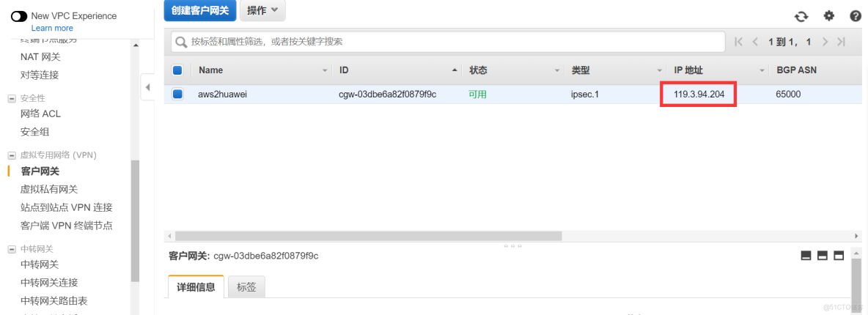Click the refresh icon
The width and height of the screenshot is (868, 315).
[x=801, y=16]
